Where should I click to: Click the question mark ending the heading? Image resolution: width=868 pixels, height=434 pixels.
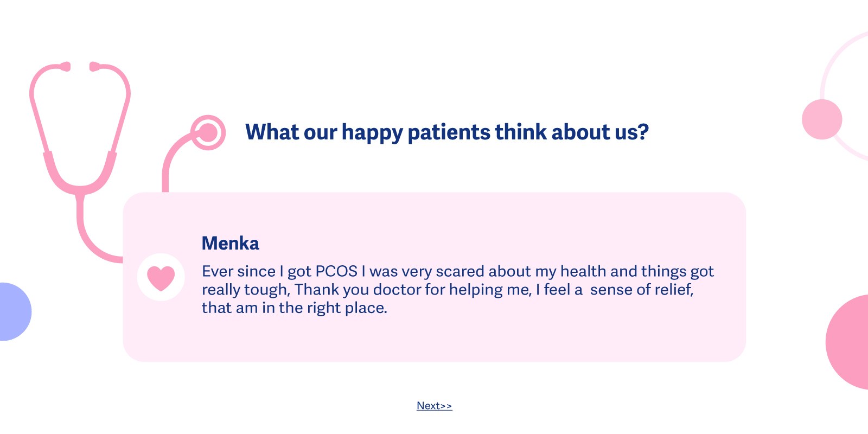643,132
